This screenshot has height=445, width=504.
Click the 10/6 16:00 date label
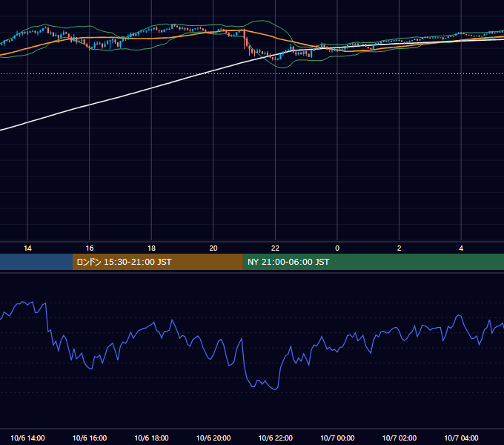[x=90, y=438]
